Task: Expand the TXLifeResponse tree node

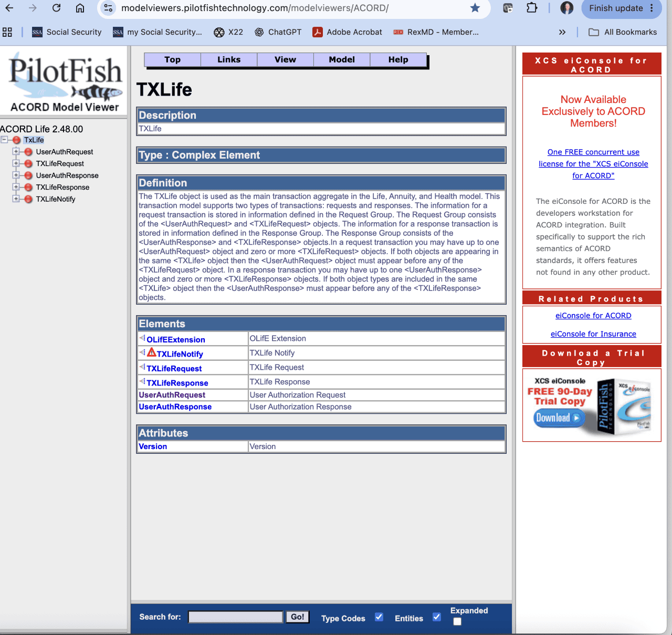Action: point(16,187)
